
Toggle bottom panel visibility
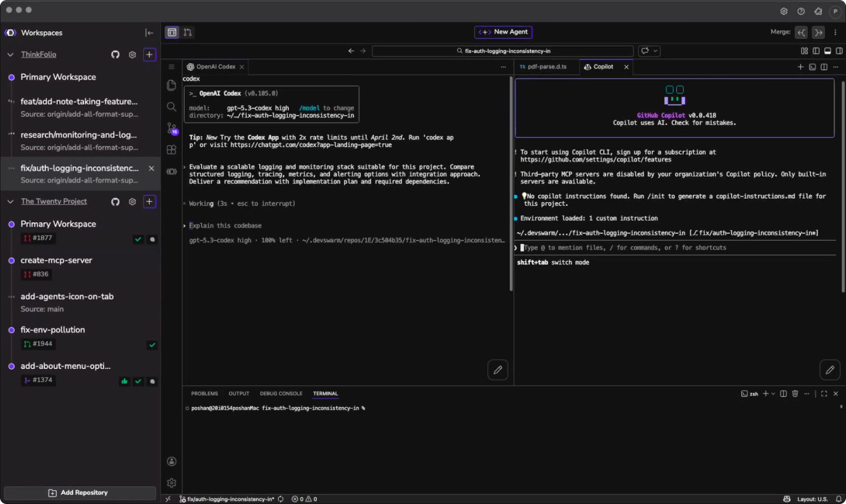pyautogui.click(x=828, y=51)
